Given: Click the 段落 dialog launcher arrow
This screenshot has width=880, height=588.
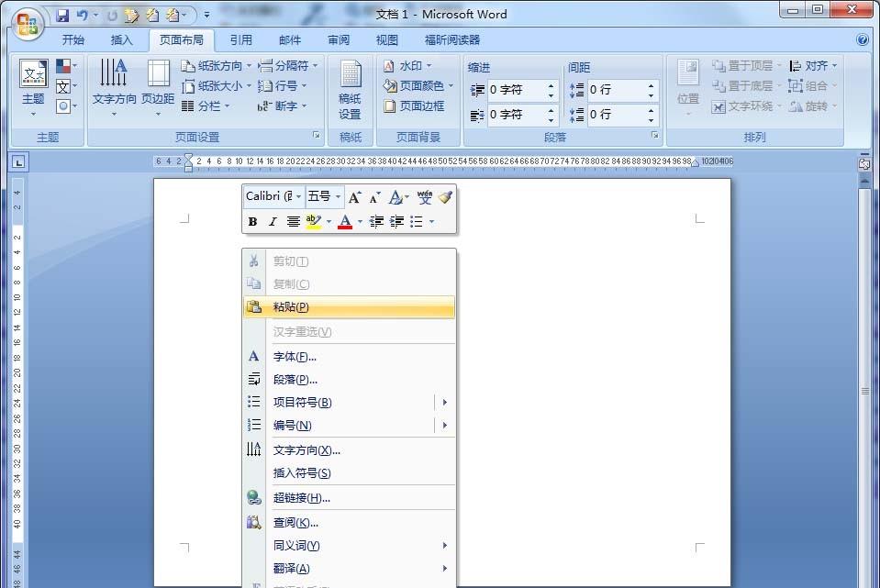Looking at the screenshot, I should [654, 136].
